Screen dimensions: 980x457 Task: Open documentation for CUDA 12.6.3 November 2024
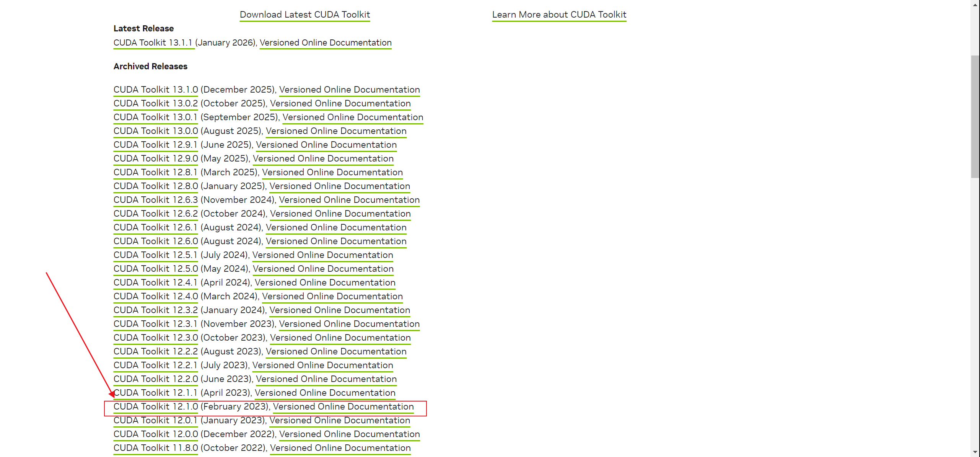(x=349, y=200)
